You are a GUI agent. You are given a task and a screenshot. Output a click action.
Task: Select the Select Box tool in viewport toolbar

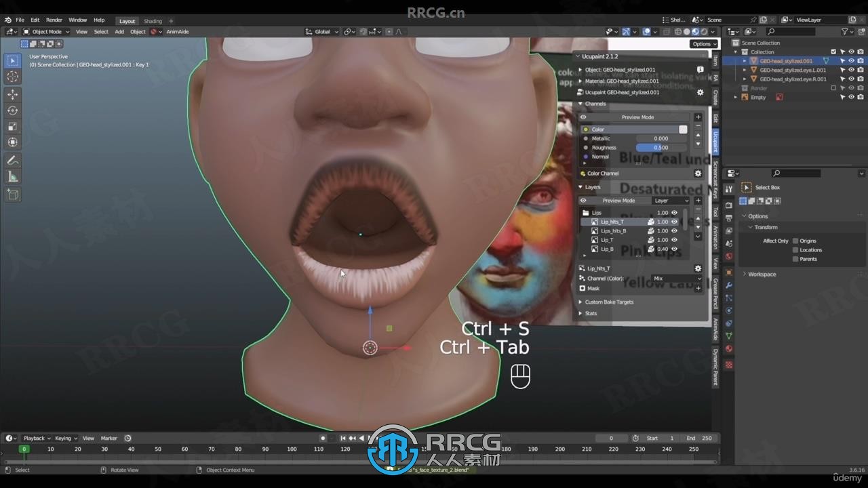[x=13, y=61]
